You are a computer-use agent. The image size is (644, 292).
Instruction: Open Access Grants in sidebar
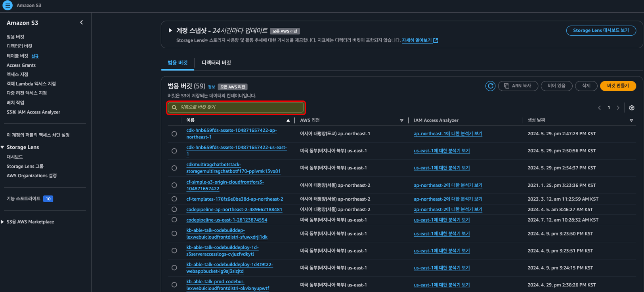21,65
